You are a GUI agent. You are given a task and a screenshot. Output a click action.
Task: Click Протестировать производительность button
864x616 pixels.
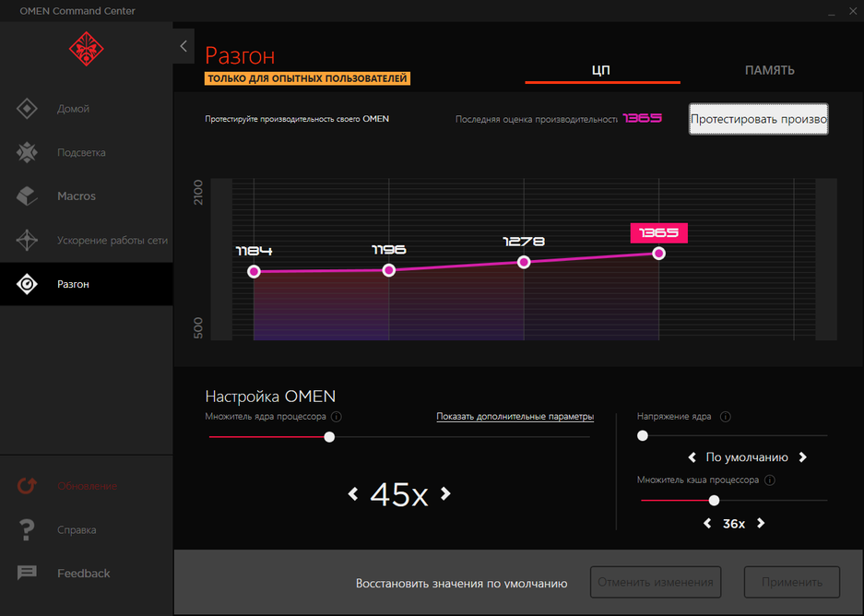pyautogui.click(x=758, y=119)
